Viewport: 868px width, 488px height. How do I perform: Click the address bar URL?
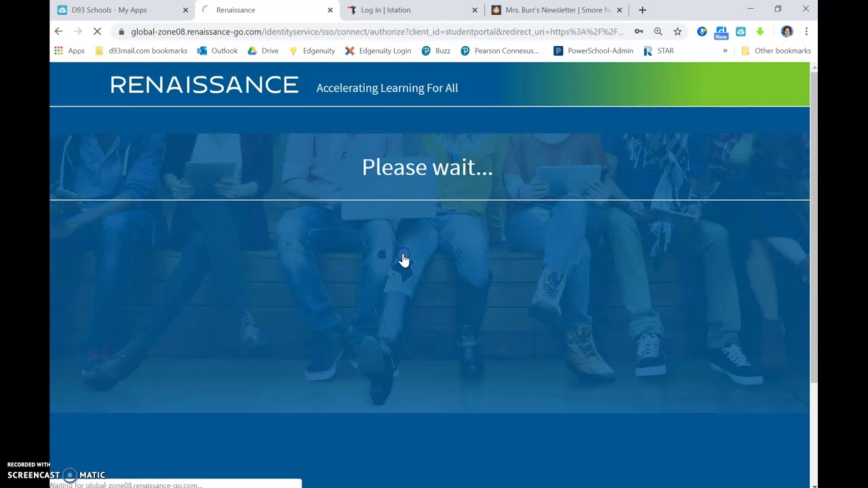pyautogui.click(x=377, y=31)
